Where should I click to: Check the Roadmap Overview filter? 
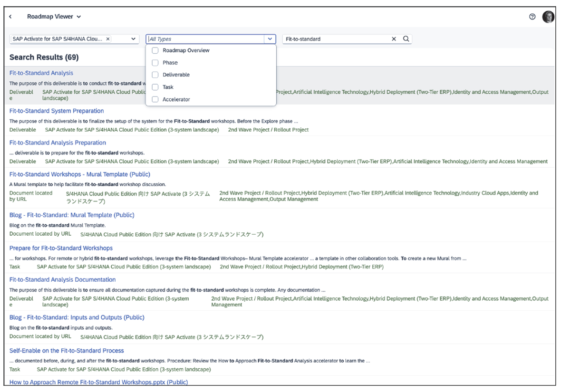(x=155, y=50)
